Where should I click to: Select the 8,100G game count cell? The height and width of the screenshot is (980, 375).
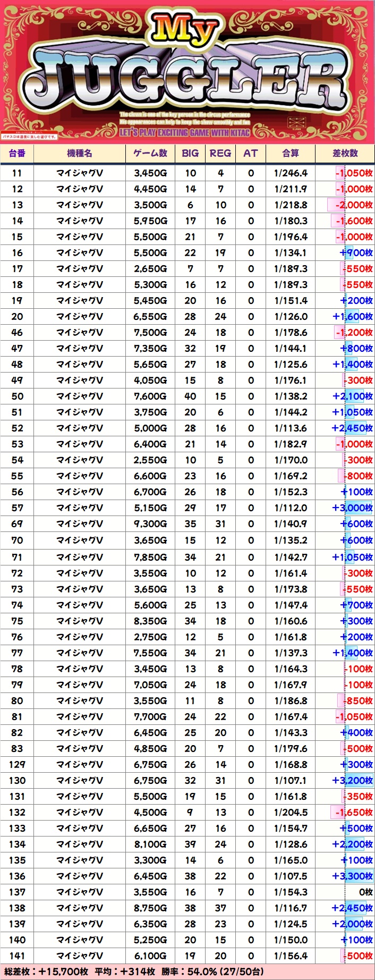150,844
